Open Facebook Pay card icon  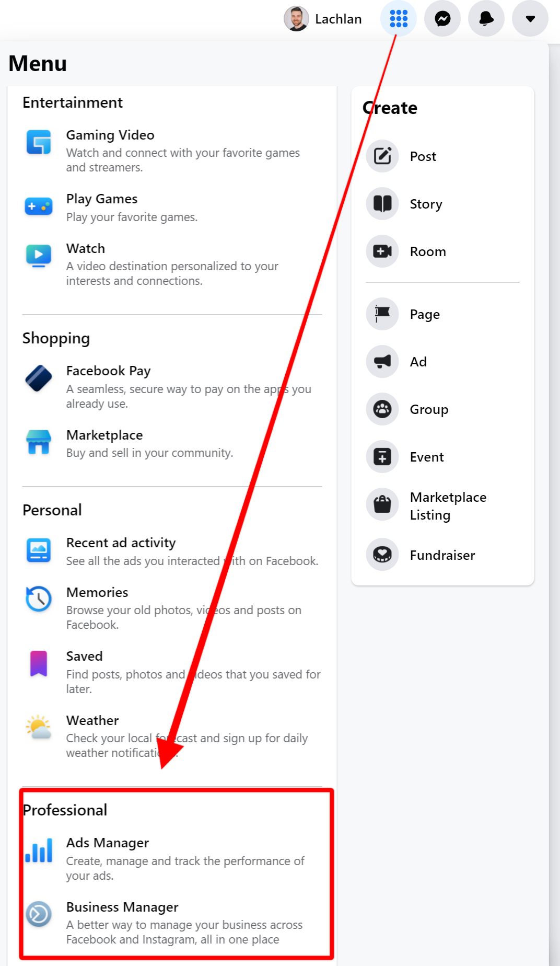tap(39, 378)
